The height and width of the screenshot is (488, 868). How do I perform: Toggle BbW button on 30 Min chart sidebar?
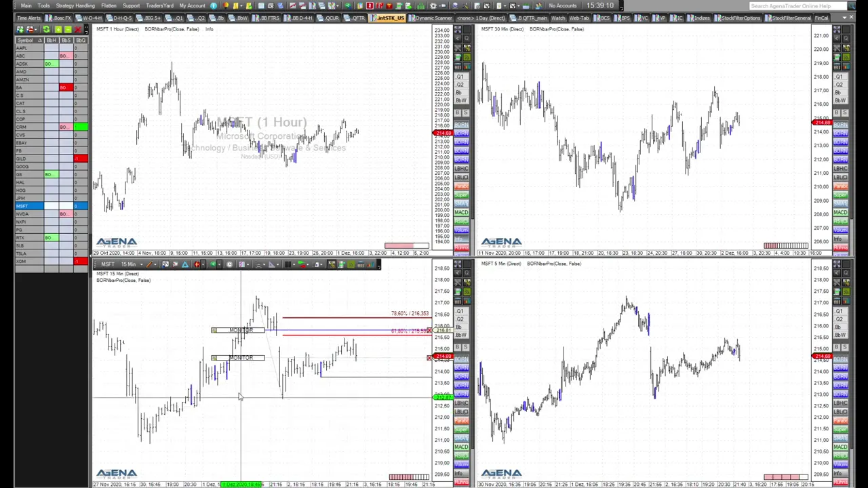[840, 100]
